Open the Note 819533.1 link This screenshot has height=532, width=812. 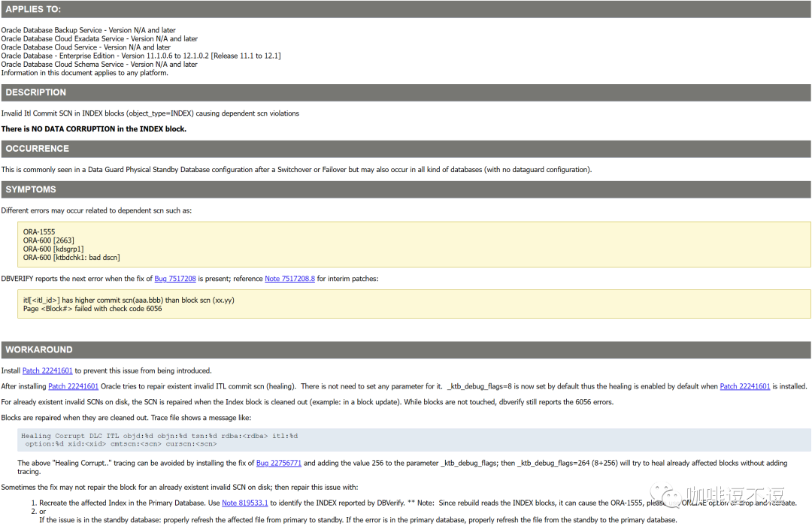(x=244, y=503)
